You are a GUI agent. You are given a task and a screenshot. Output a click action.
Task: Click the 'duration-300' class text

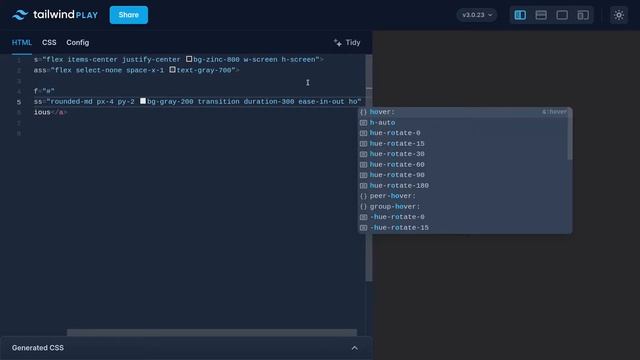269,102
